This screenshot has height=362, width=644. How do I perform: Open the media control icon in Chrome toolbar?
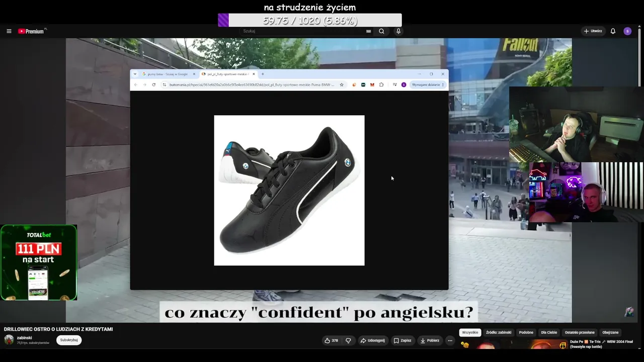click(x=394, y=84)
